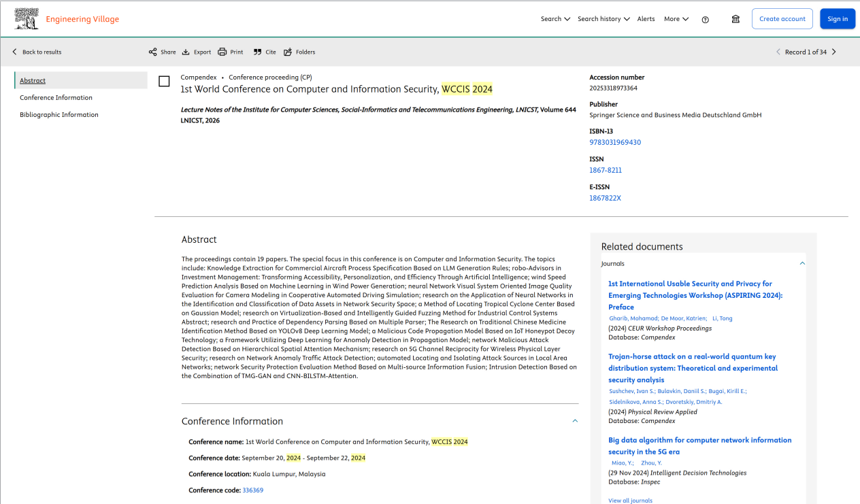The height and width of the screenshot is (504, 860).
Task: Click the Folders icon
Action: click(288, 52)
